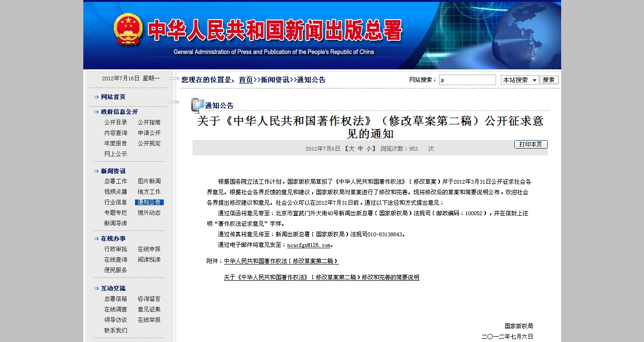Image resolution: width=644 pixels, height=342 pixels.
Task: Click arrow icon beside 互动交流
Action: 97,288
